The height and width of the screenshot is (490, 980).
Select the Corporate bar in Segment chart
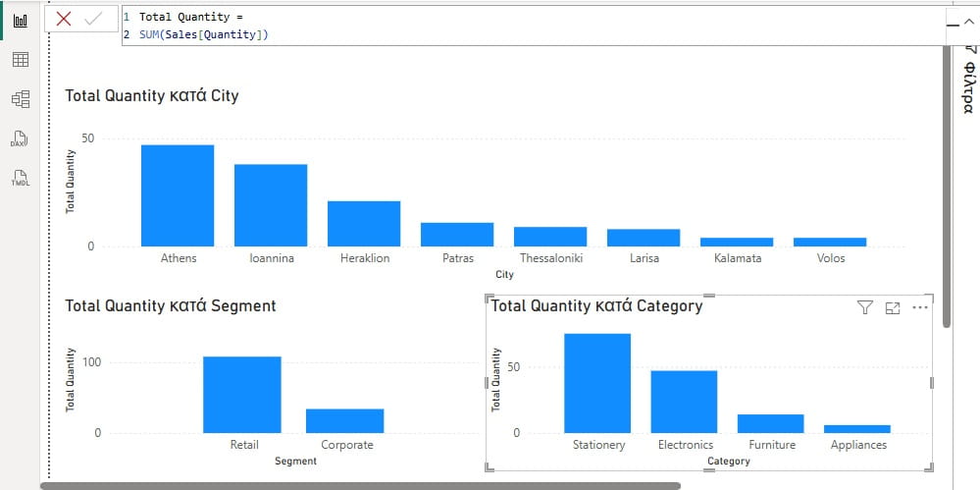[x=345, y=421]
